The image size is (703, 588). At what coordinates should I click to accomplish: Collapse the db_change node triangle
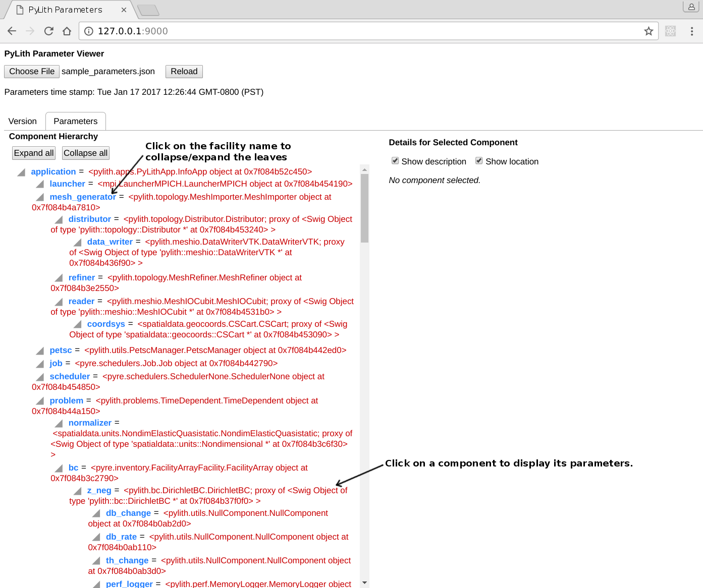point(96,513)
